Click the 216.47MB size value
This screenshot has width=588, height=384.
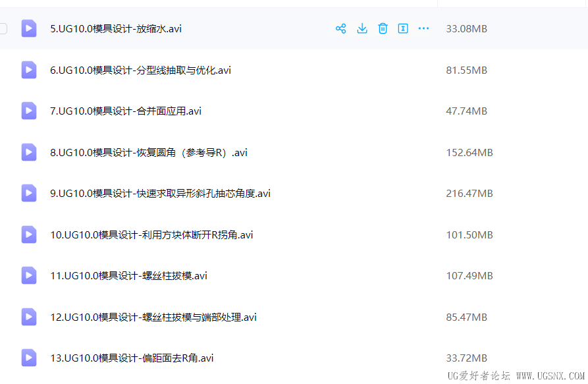tap(469, 194)
